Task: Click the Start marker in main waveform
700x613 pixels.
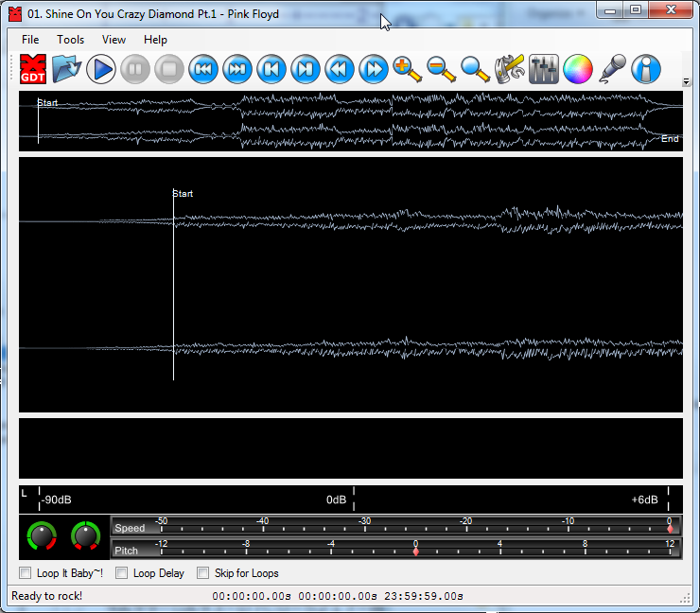Action: 183,194
